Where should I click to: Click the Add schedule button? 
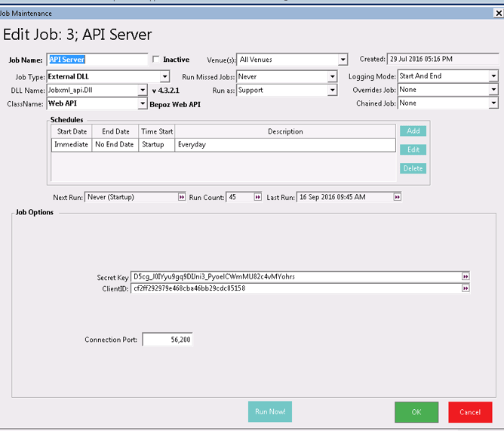tap(413, 131)
